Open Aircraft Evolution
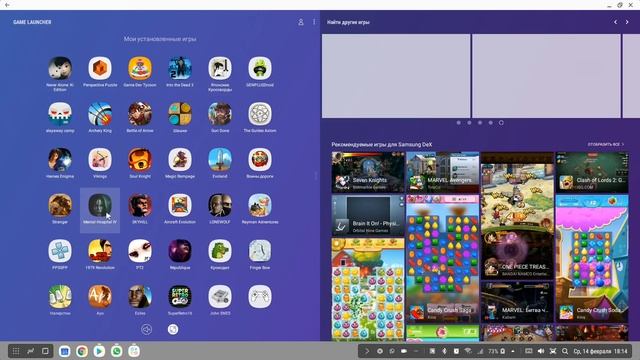 (x=180, y=206)
